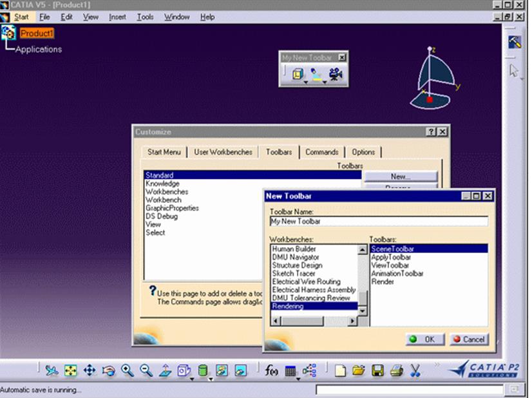Image resolution: width=532 pixels, height=398 pixels.
Task: Select the Rotate view icon
Action: coord(109,370)
